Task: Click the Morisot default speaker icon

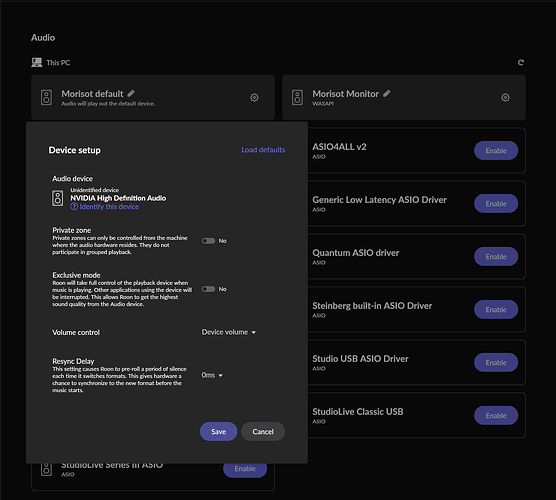Action: (x=46, y=98)
